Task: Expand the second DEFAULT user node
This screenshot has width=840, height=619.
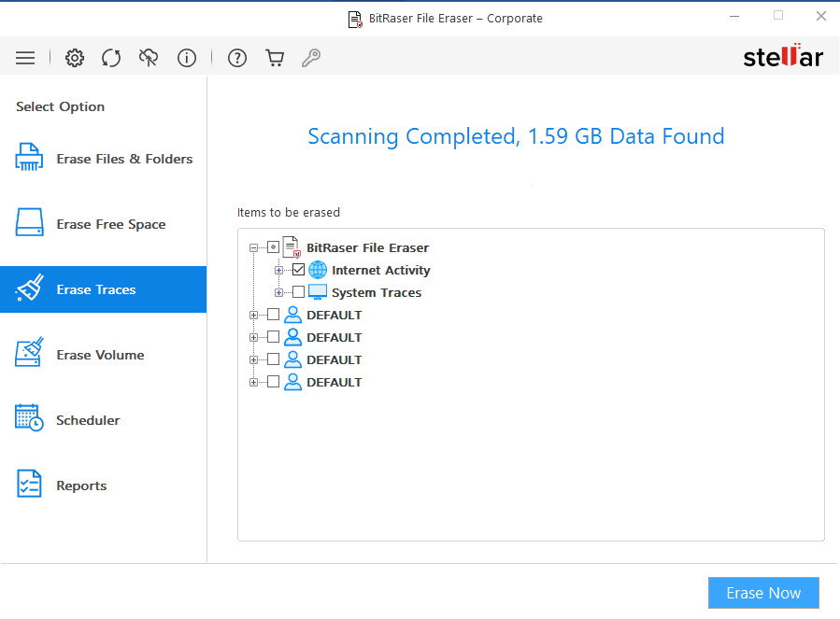Action: (x=253, y=338)
